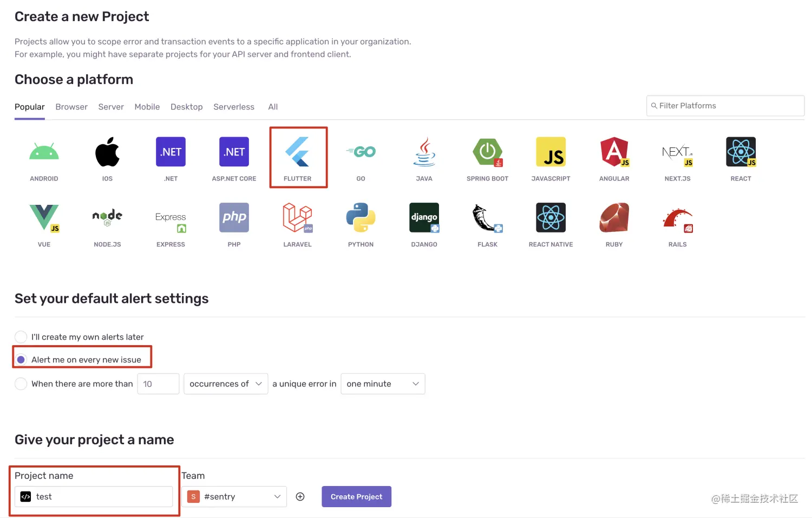The width and height of the screenshot is (812, 518).
Task: Choose the Flutter platform icon
Action: pyautogui.click(x=298, y=152)
